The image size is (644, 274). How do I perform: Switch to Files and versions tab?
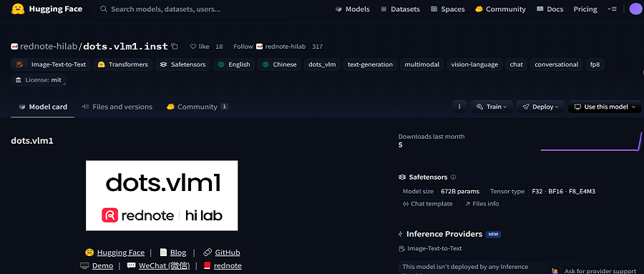click(117, 107)
